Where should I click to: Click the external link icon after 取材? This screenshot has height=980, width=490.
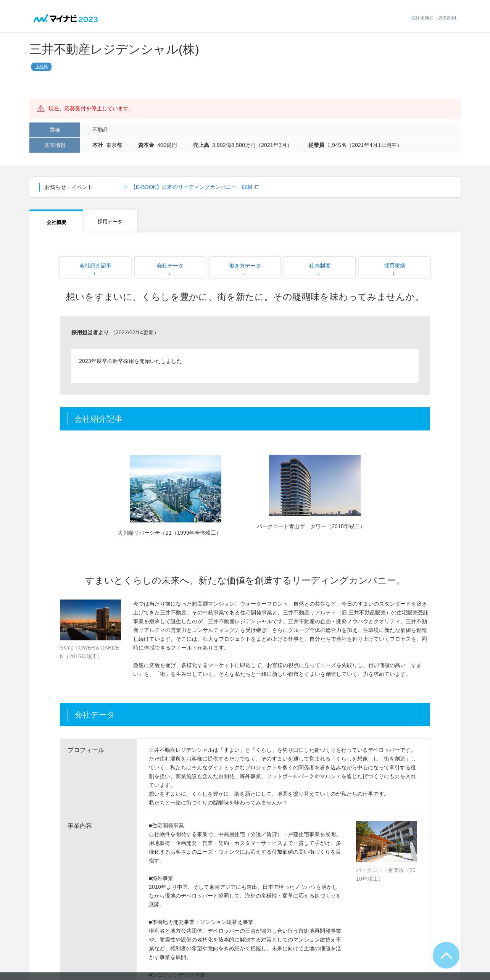pyautogui.click(x=257, y=187)
